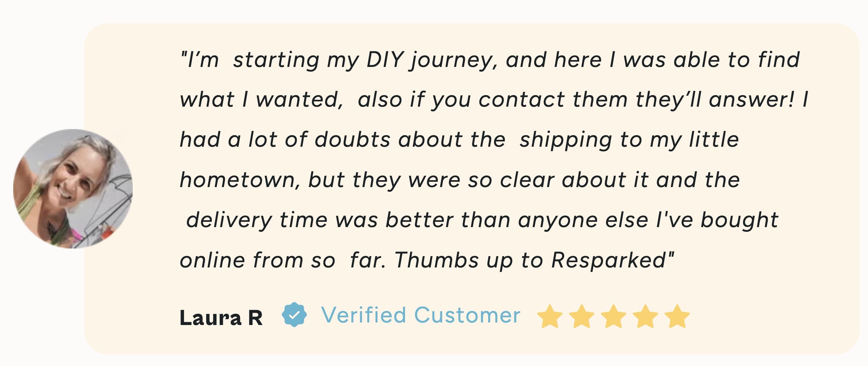
Task: Click the second yellow rating star
Action: pos(582,316)
